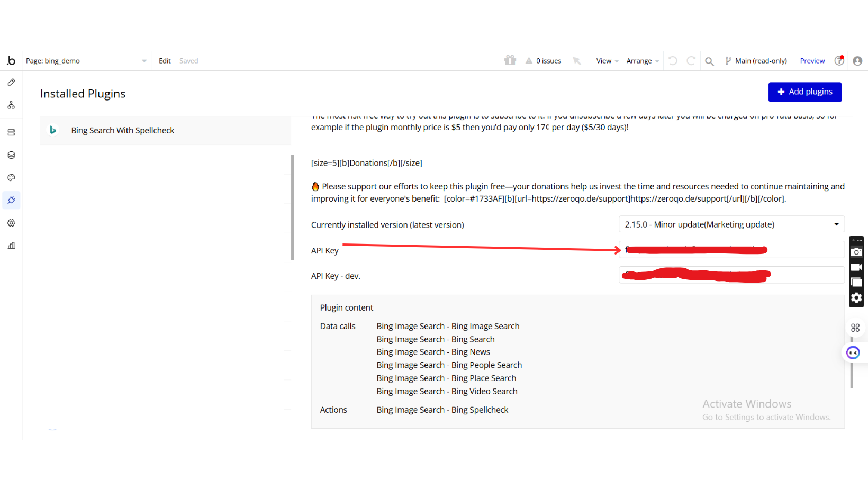
Task: Open the Design tab pencil icon
Action: click(x=11, y=83)
